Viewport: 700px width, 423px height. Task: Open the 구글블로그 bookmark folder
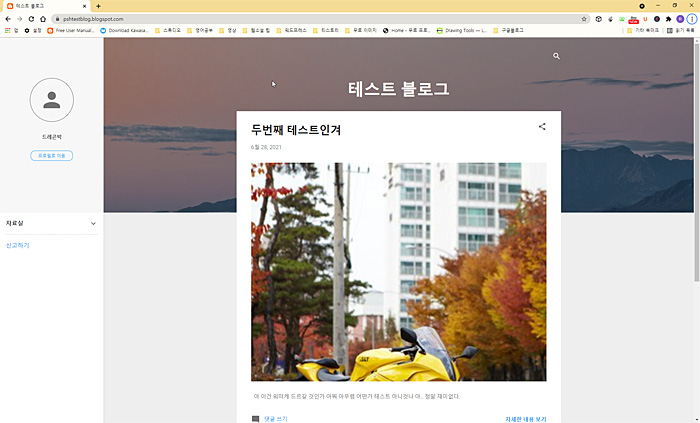coord(508,31)
